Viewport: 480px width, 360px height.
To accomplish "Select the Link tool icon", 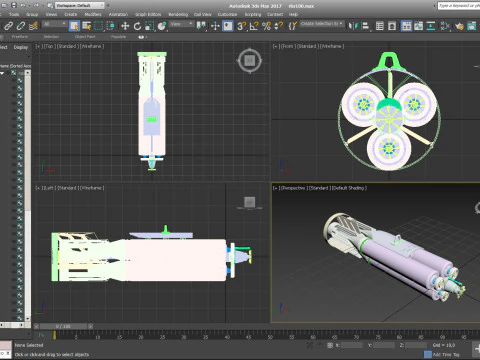I will (x=8, y=26).
